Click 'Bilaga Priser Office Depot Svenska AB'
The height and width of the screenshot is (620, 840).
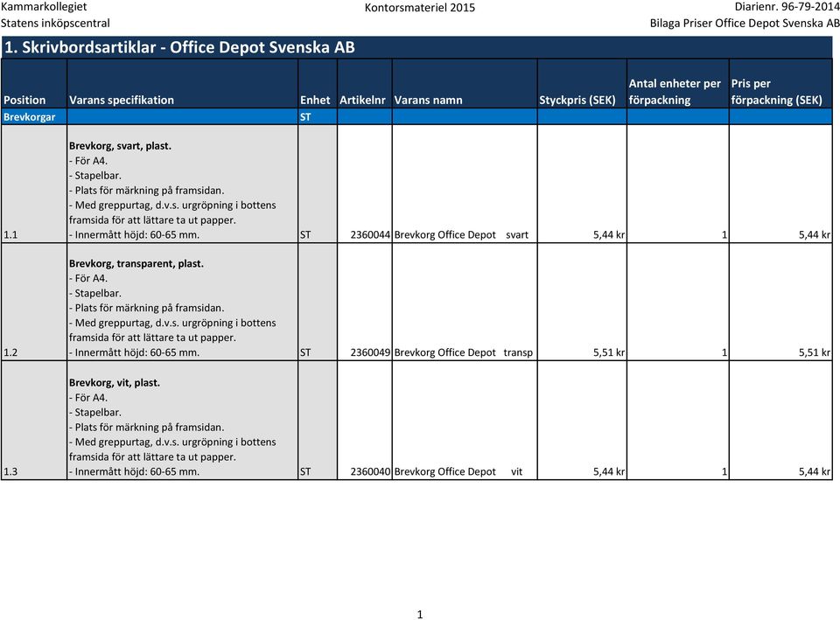point(745,23)
